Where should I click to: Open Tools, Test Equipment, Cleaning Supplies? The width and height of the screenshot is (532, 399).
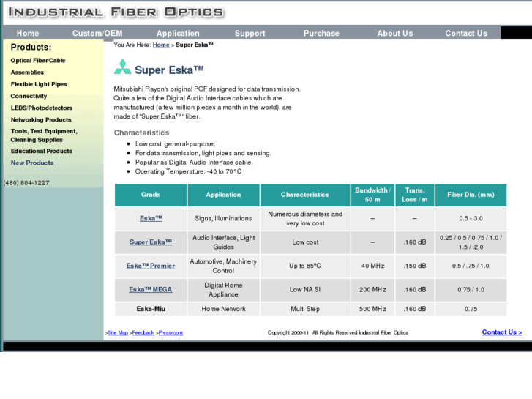point(44,135)
